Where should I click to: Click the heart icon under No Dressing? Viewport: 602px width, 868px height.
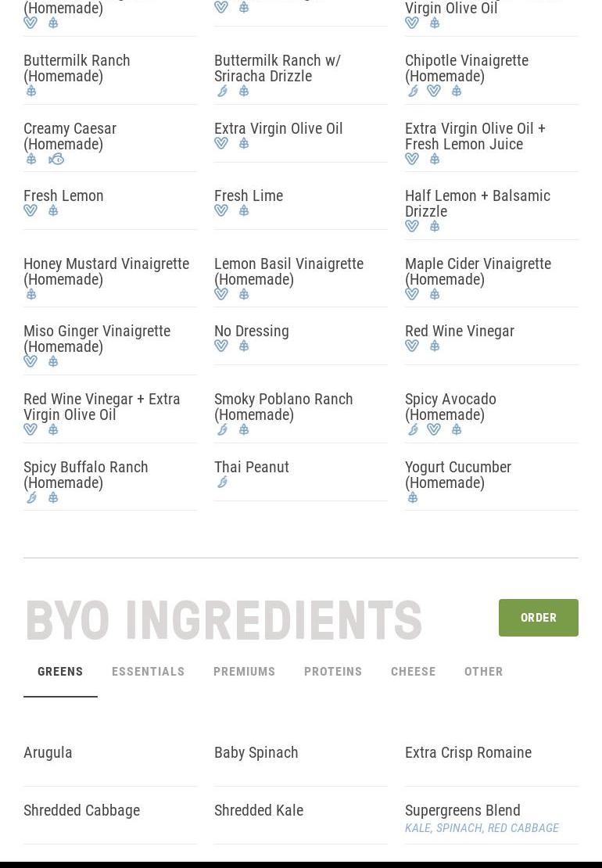[221, 346]
